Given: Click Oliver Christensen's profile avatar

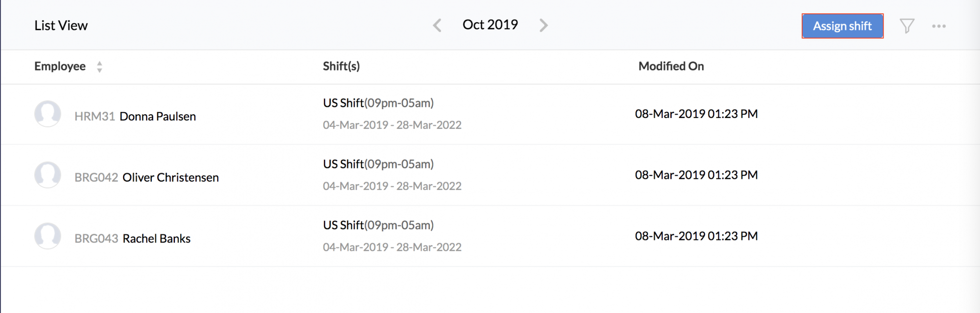Looking at the screenshot, I should coord(48,175).
